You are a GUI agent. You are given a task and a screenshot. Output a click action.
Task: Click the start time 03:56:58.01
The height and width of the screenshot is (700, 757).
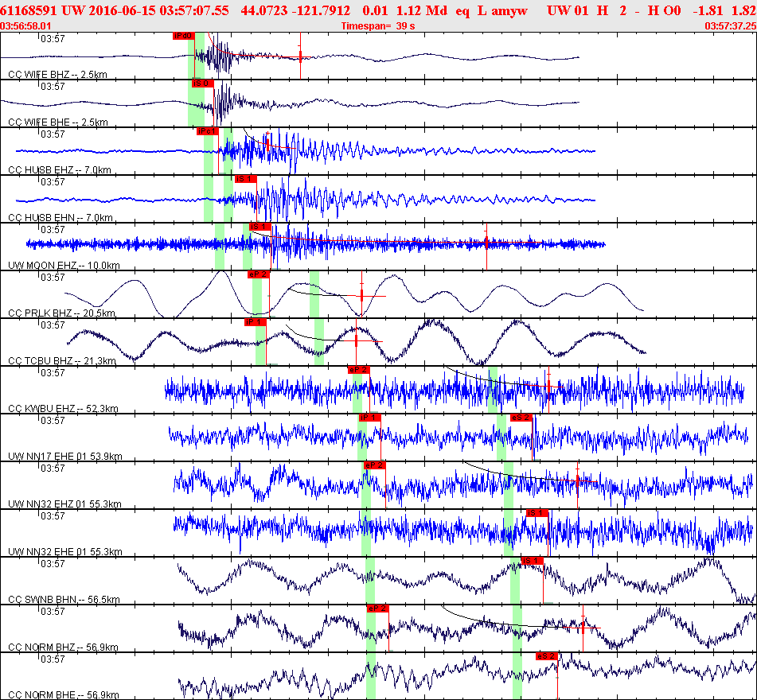click(25, 26)
